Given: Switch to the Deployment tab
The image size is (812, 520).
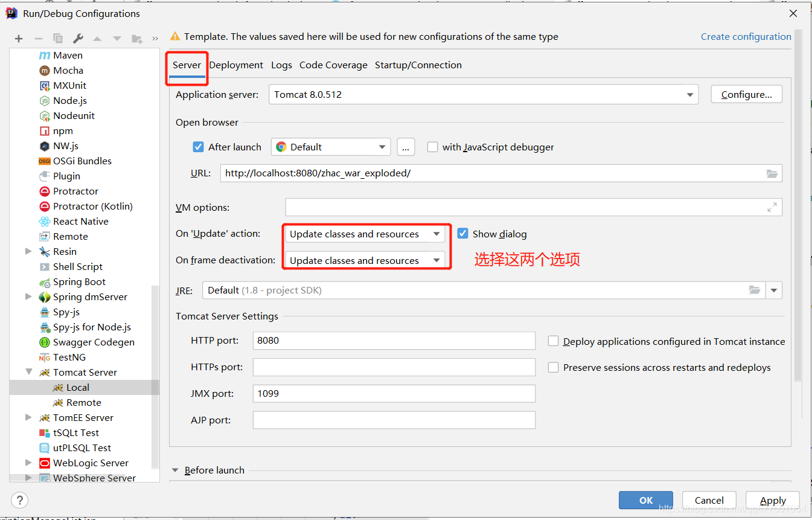Looking at the screenshot, I should [x=236, y=65].
